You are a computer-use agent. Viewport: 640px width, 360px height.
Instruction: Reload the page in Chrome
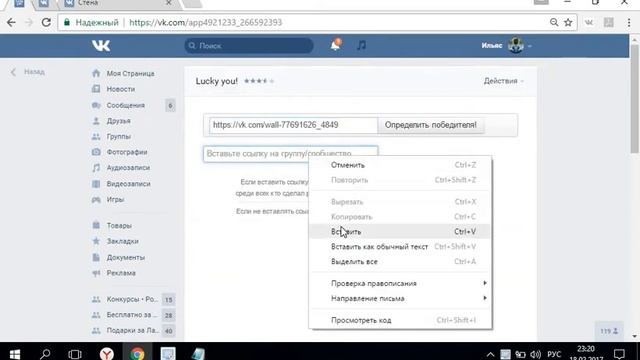coord(46,22)
